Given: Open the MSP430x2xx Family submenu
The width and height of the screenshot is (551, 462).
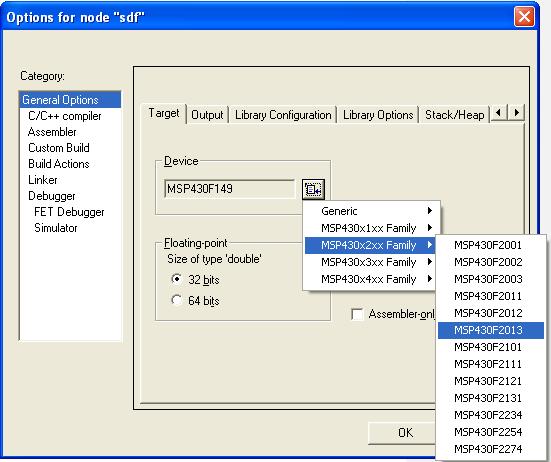Looking at the screenshot, I should [x=370, y=245].
